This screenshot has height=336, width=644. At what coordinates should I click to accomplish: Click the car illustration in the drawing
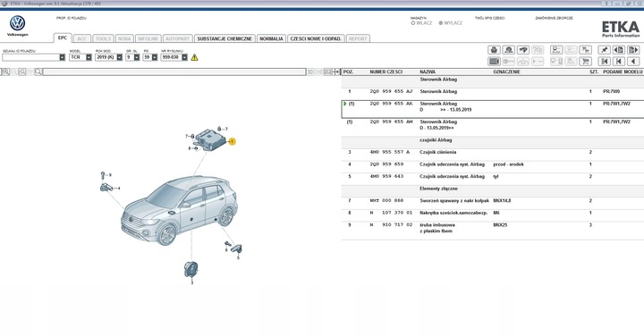(179, 210)
